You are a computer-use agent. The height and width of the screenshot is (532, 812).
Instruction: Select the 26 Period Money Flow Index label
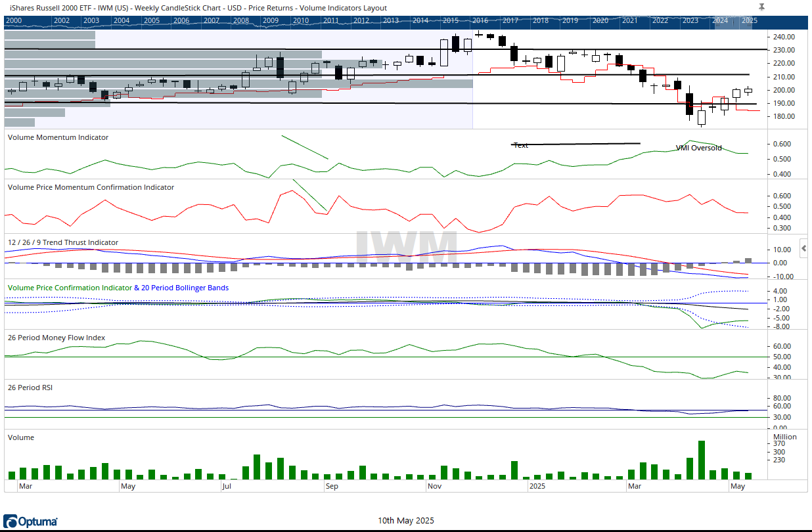56,338
